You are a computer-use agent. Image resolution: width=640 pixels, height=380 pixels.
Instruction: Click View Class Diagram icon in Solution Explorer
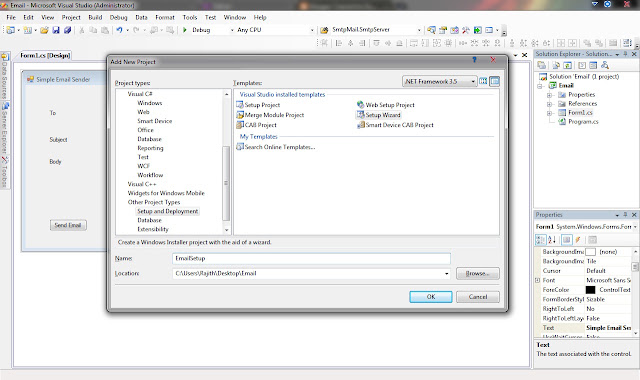605,65
